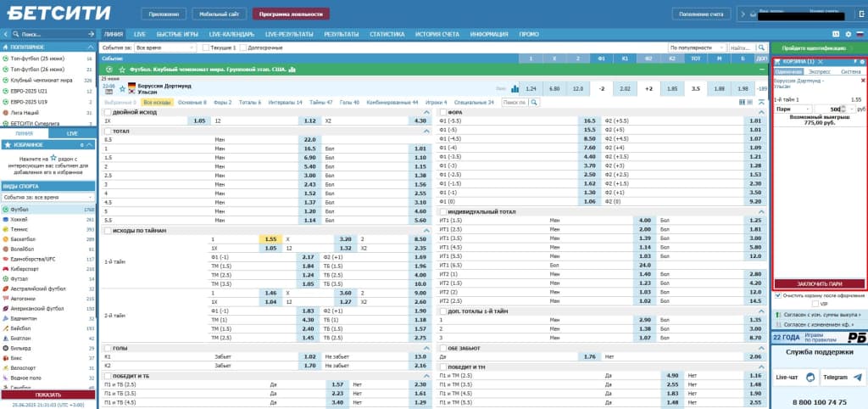Collapse Фора section chevron
This screenshot has height=409, width=868.
coord(762,113)
